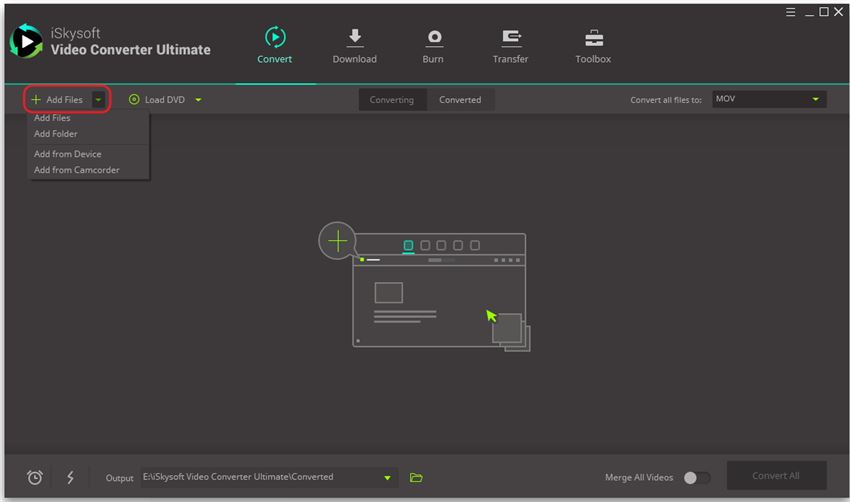Click the alarm clock scheduler icon
The image size is (850, 502).
[x=35, y=478]
